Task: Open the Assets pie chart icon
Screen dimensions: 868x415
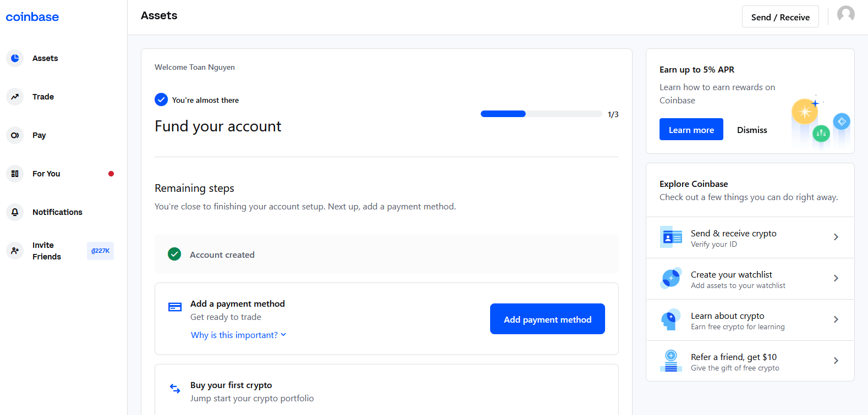Action: pos(15,58)
